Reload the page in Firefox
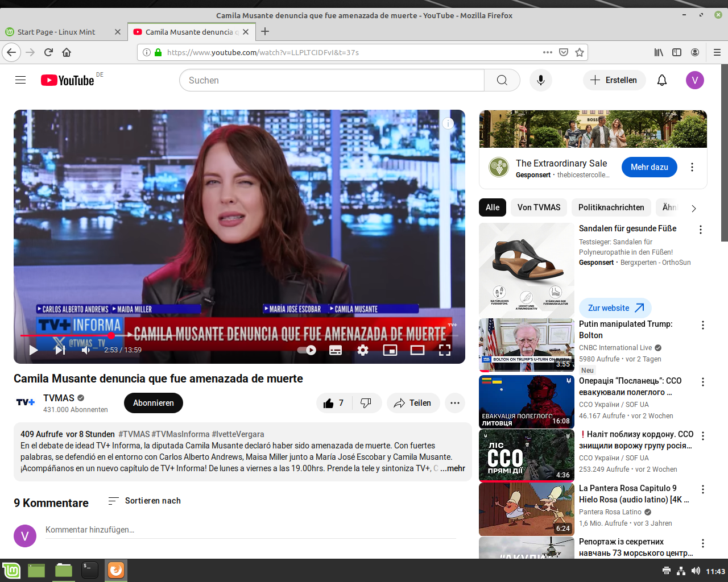Image resolution: width=728 pixels, height=582 pixels. point(48,52)
